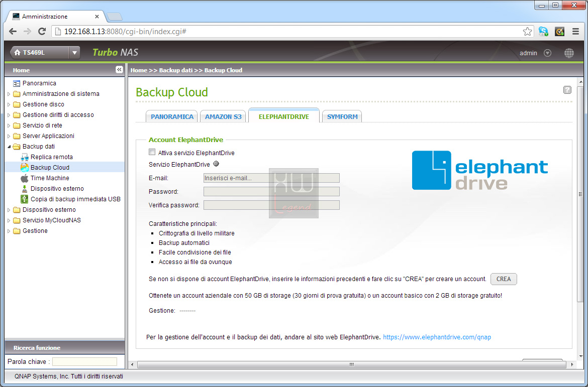588x387 pixels.
Task: Click the browser back arrow
Action: 13,32
